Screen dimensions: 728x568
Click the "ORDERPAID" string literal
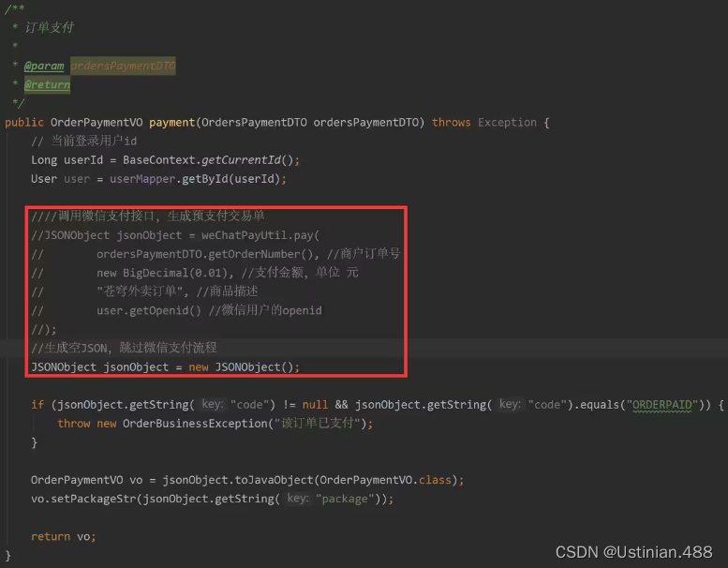(662, 405)
